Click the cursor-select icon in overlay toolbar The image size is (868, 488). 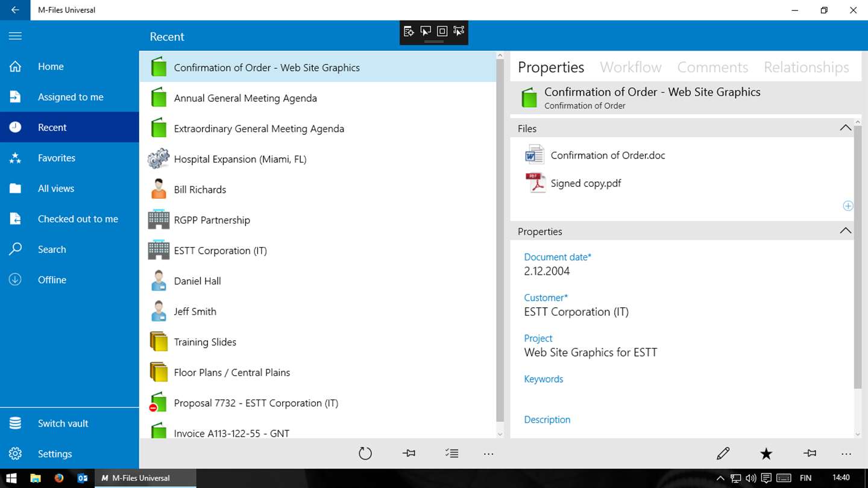coord(426,31)
